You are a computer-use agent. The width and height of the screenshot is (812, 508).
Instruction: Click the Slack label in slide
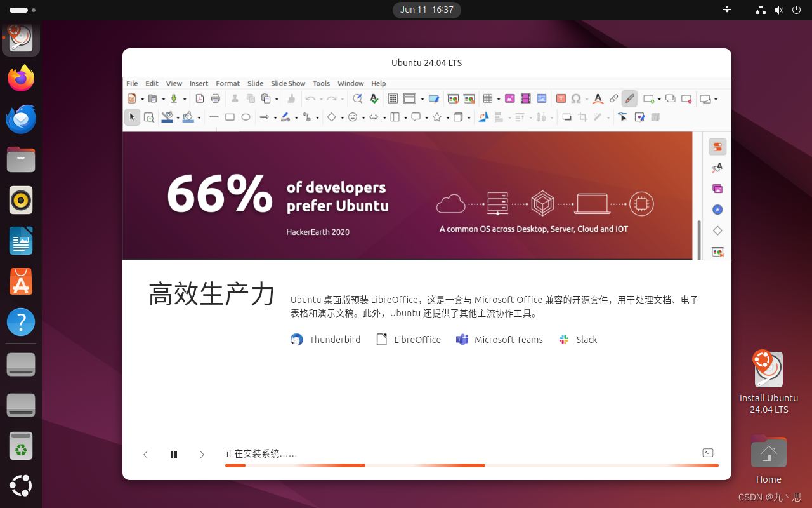coord(587,340)
